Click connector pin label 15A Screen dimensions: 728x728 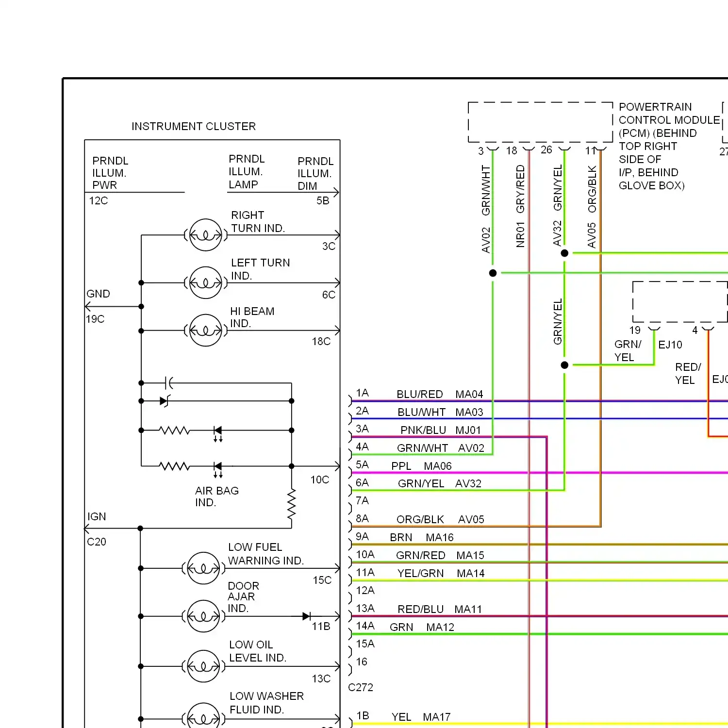(x=365, y=644)
